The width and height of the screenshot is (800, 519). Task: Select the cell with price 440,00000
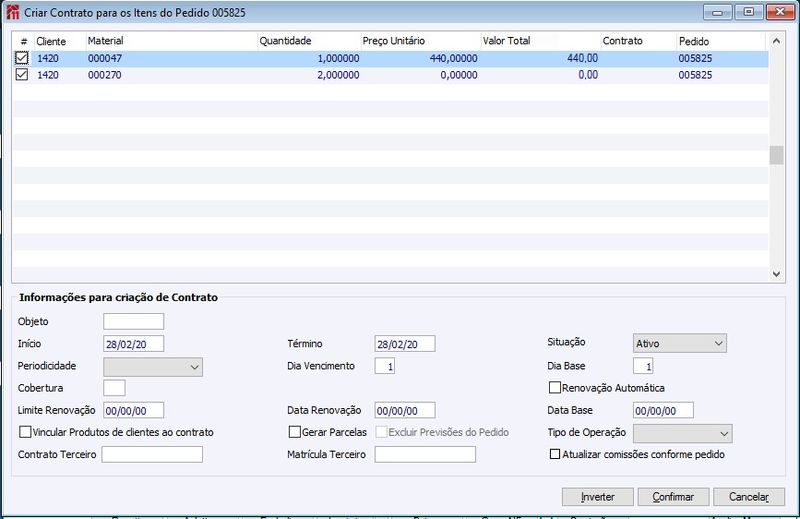420,59
